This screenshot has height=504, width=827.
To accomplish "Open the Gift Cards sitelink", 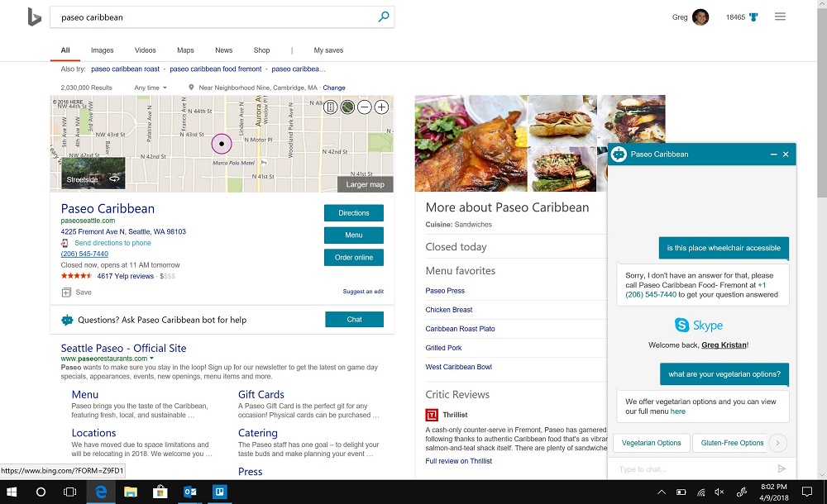I will 261,394.
